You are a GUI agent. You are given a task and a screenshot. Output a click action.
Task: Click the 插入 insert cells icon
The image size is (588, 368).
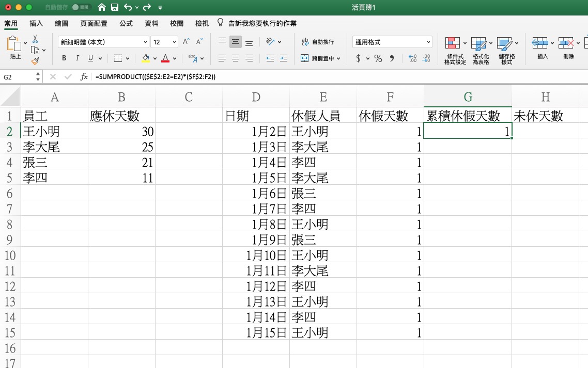(x=540, y=43)
